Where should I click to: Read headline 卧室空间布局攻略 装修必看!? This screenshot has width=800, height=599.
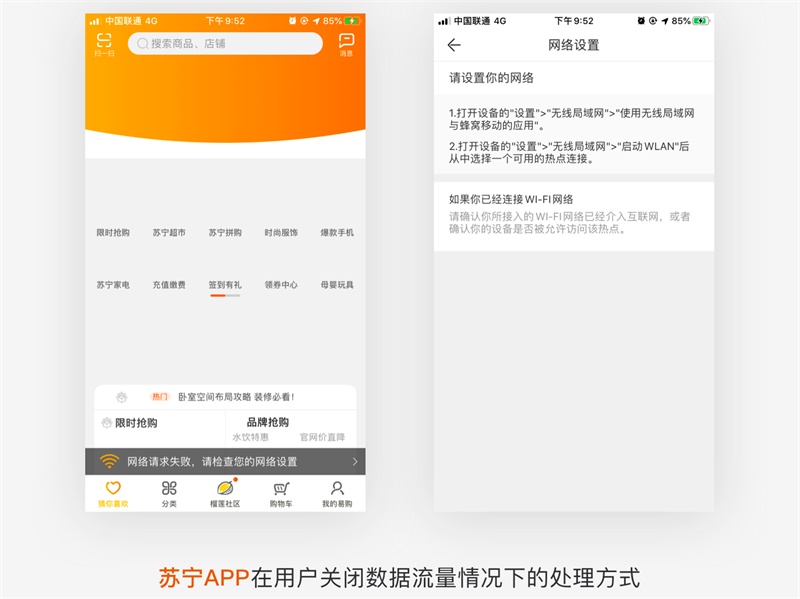(236, 397)
